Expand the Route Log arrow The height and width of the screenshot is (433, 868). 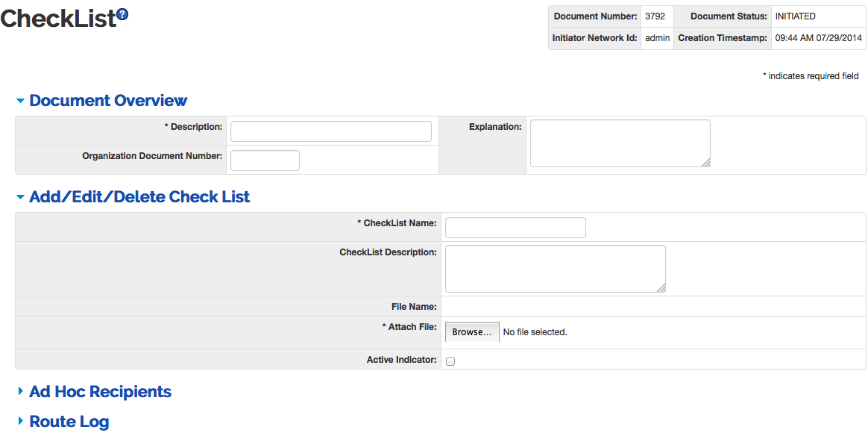(20, 422)
